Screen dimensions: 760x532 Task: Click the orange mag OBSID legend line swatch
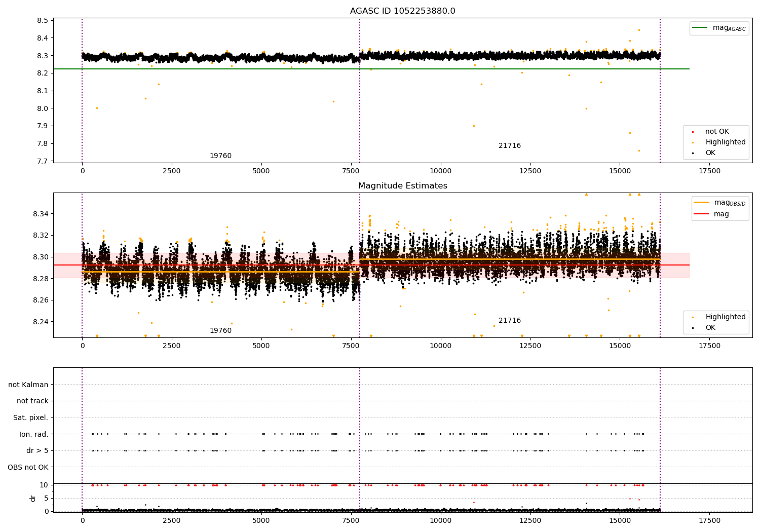click(x=701, y=203)
